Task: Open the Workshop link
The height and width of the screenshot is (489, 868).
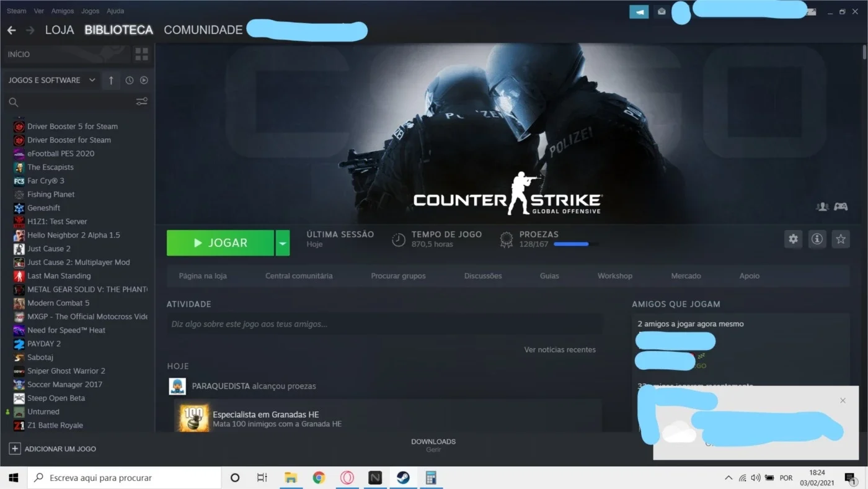Action: tap(615, 276)
